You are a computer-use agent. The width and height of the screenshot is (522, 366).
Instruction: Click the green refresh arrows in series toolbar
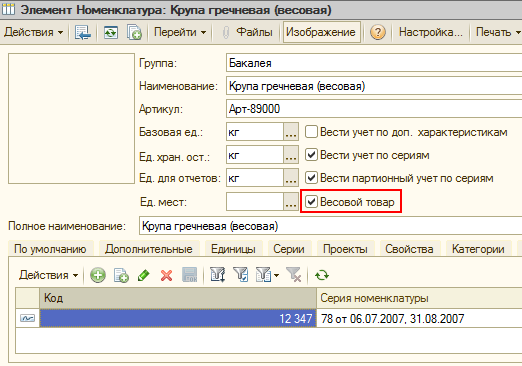322,275
